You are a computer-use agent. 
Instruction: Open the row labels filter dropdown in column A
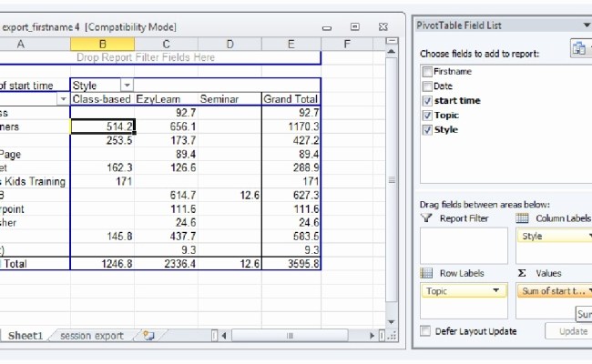pos(63,99)
